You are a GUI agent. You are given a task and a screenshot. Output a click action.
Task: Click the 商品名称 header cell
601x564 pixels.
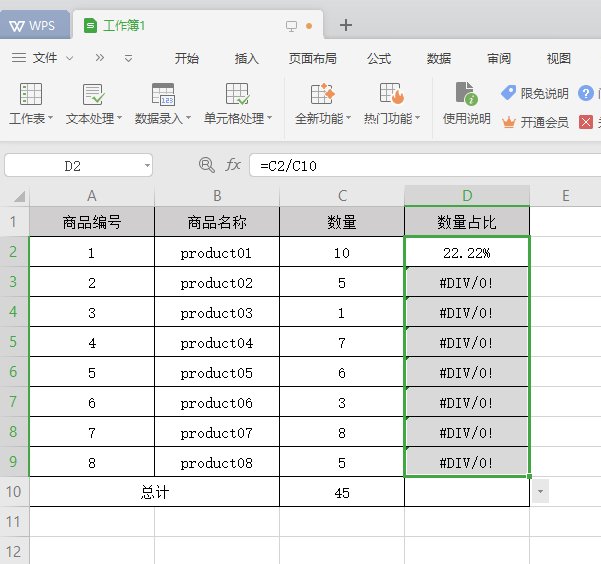(x=217, y=222)
